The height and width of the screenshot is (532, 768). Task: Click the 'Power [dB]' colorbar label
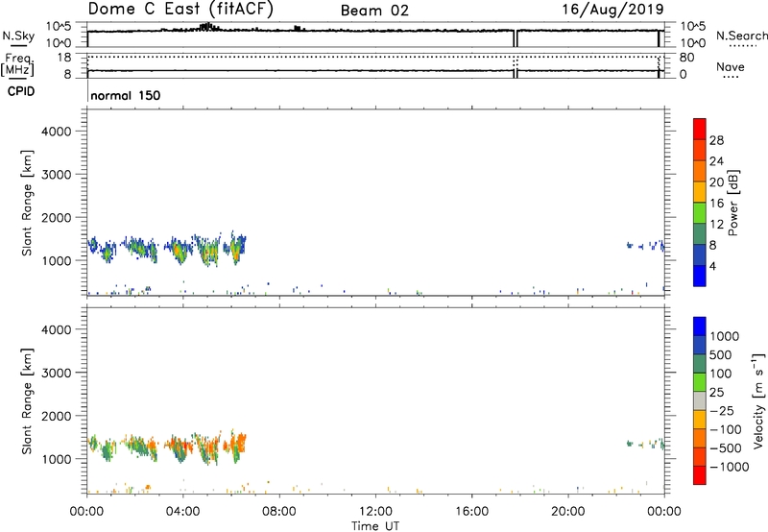coord(732,203)
